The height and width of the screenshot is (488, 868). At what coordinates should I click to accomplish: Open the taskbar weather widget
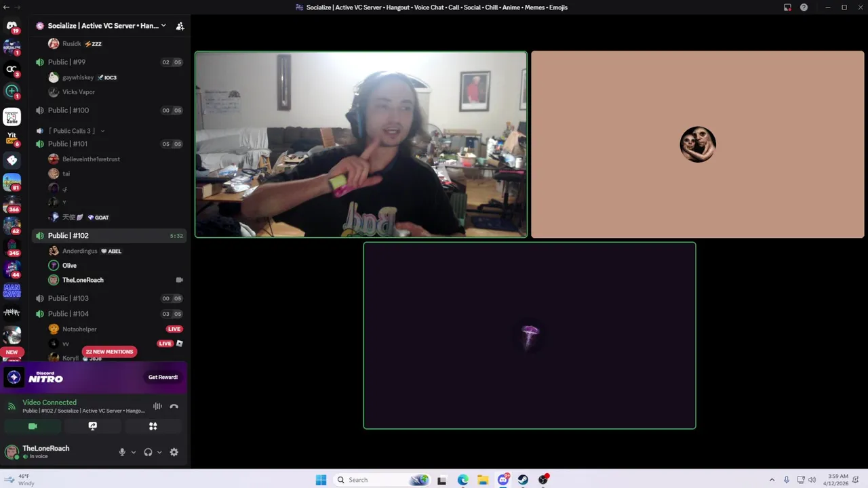(x=20, y=480)
